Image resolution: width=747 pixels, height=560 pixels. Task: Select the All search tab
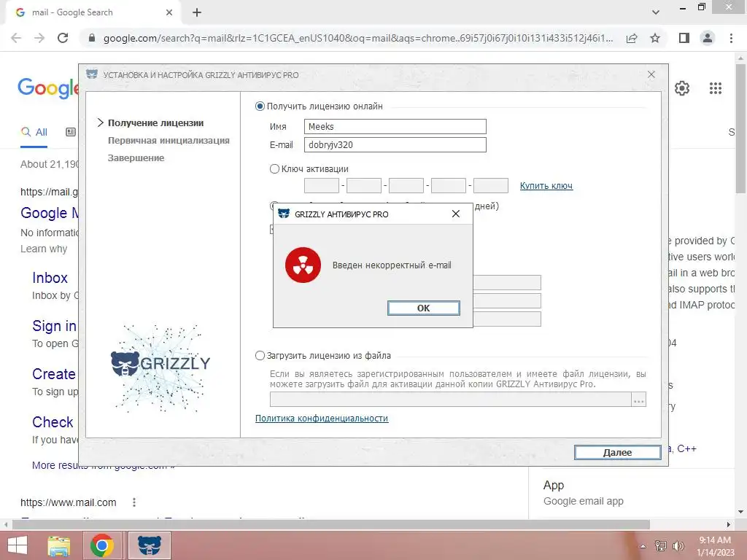click(34, 133)
